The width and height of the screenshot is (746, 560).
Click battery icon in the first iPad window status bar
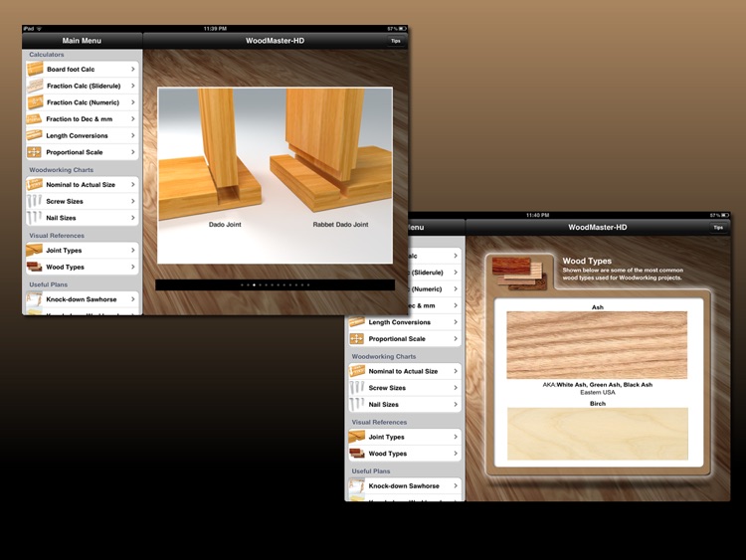(x=403, y=29)
